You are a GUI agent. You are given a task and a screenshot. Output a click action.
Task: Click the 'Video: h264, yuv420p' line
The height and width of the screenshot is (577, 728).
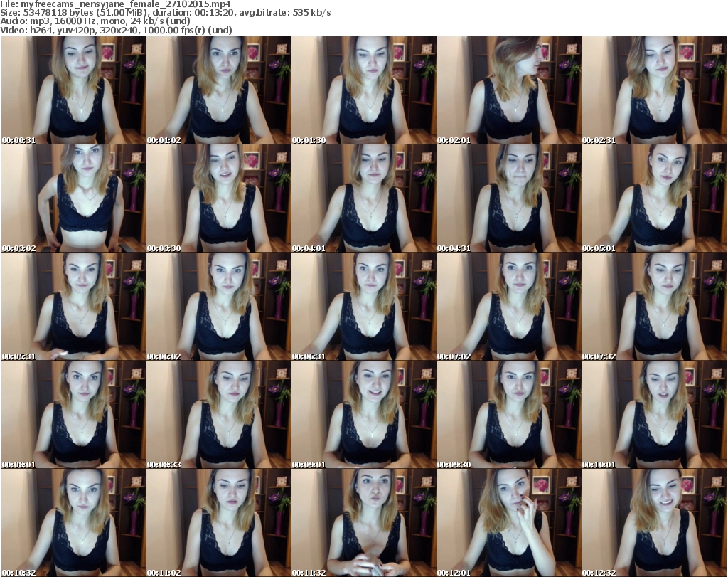point(116,30)
